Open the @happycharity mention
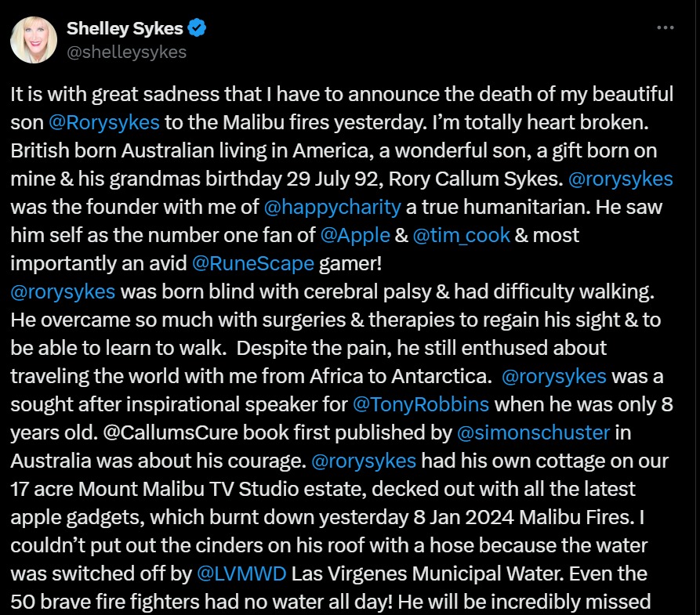The width and height of the screenshot is (700, 615). tap(332, 208)
